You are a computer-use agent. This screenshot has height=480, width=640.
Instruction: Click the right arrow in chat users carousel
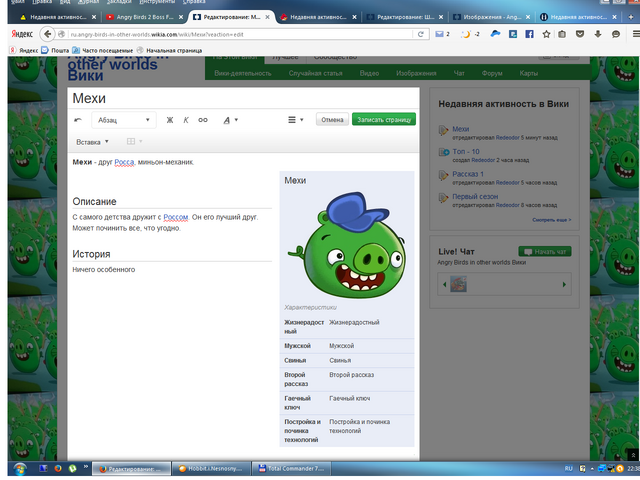[x=564, y=284]
